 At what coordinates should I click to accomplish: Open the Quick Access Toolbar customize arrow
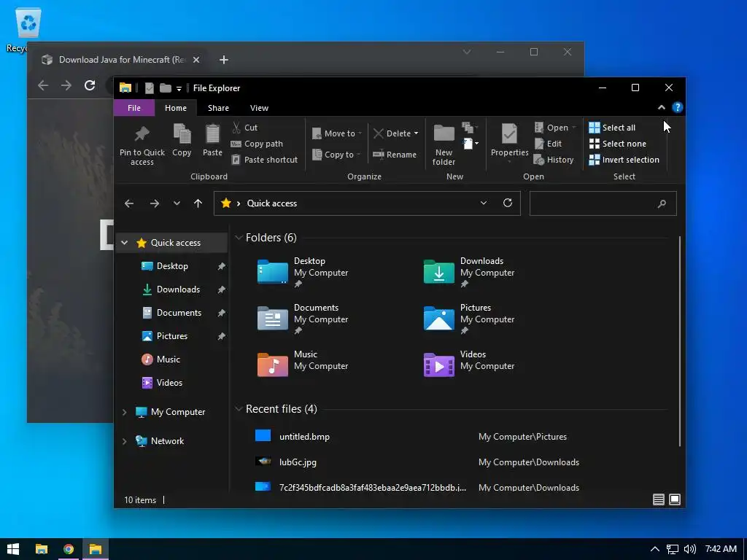pos(179,88)
